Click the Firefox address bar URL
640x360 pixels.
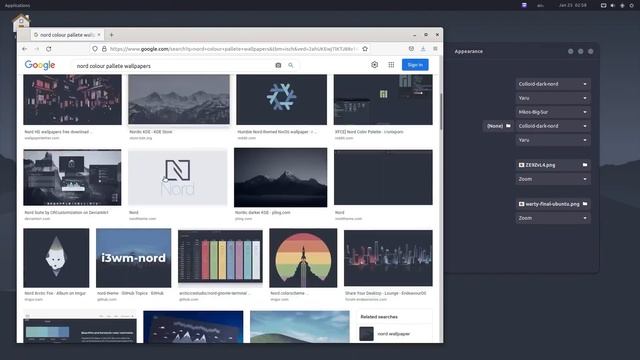click(233, 49)
